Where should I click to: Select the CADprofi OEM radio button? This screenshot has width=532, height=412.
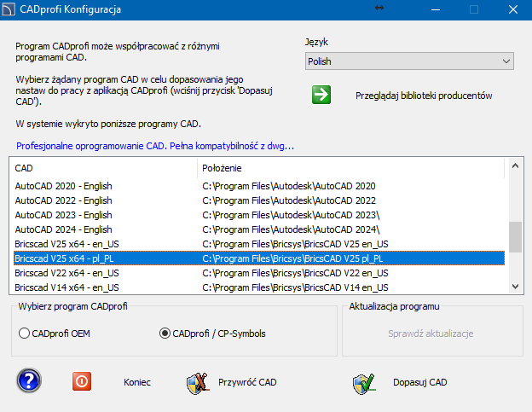(24, 334)
